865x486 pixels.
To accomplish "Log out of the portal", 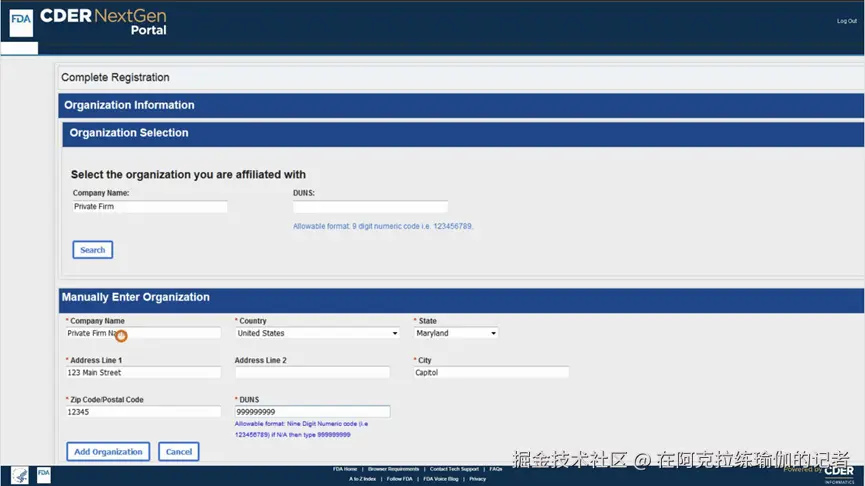I will tap(846, 21).
